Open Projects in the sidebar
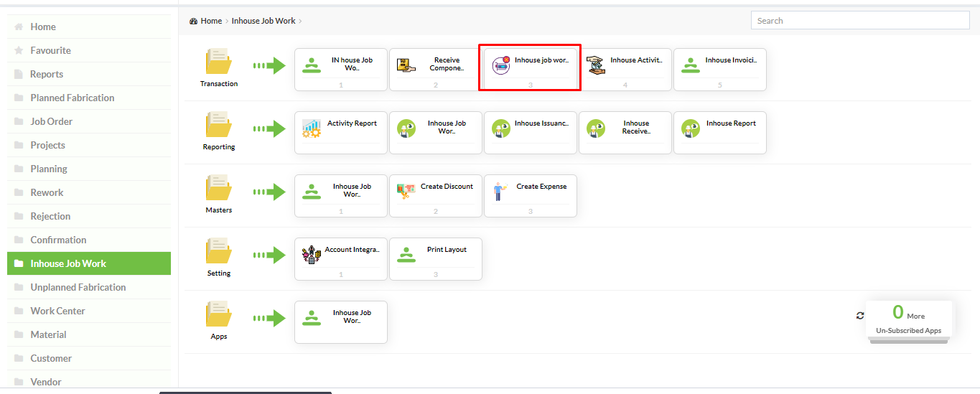980x394 pixels. (x=89, y=145)
